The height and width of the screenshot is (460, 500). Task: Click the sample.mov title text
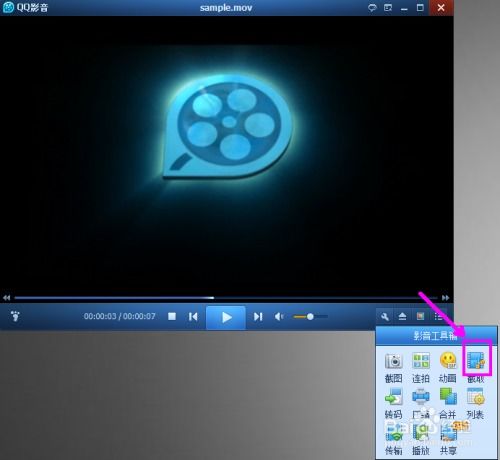tap(226, 8)
